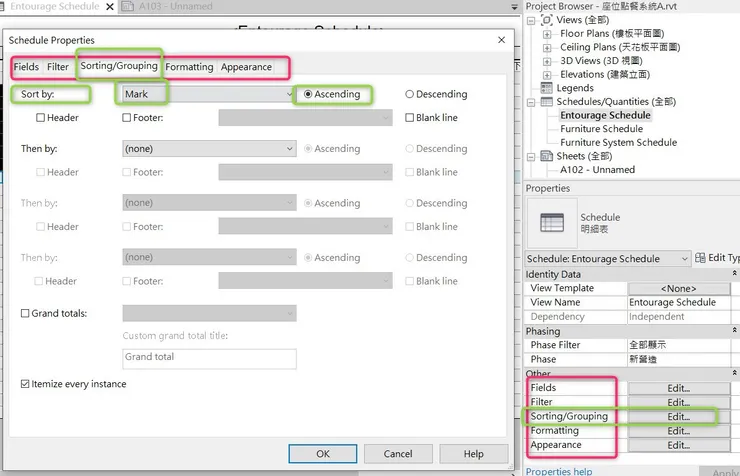Screen dimensions: 740x476
Task: Click the View Template None button
Action: [679, 288]
